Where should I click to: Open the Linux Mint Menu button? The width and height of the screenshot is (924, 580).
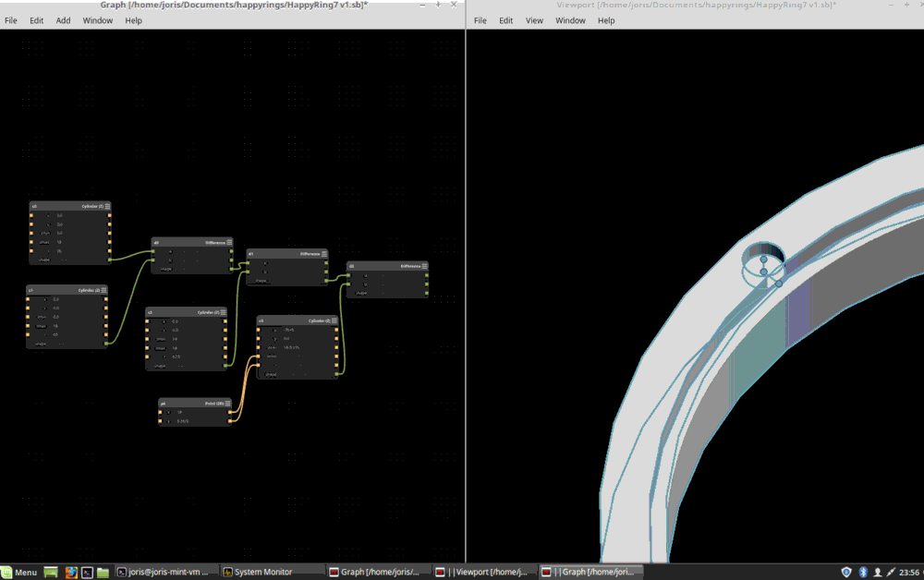click(19, 573)
